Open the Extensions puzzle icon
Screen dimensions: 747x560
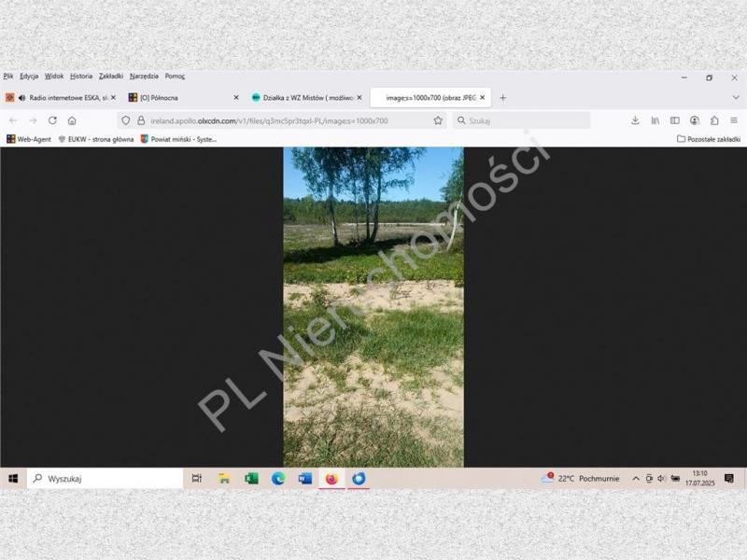coord(714,120)
